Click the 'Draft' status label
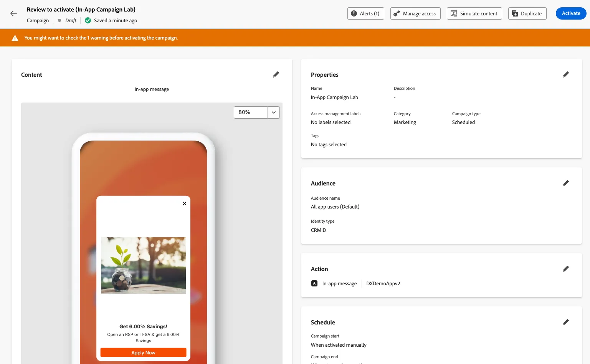Screen dimensions: 590x364 71,21
